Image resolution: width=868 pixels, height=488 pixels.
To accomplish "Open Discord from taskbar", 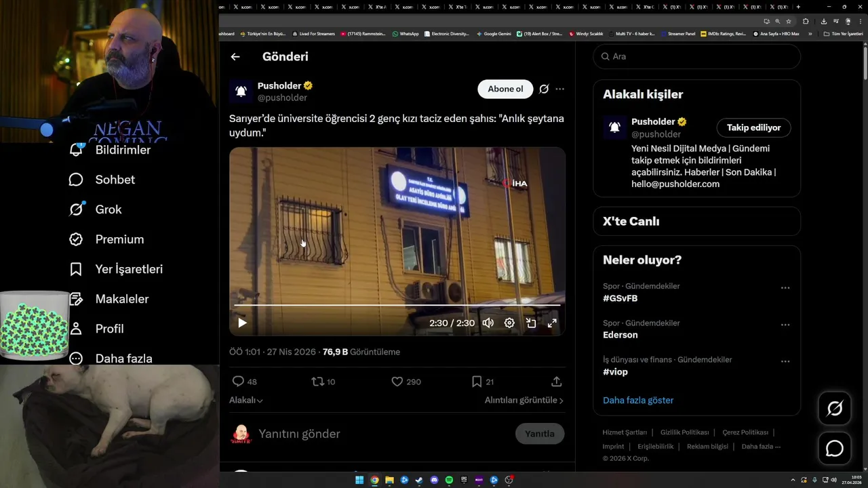I will click(434, 480).
